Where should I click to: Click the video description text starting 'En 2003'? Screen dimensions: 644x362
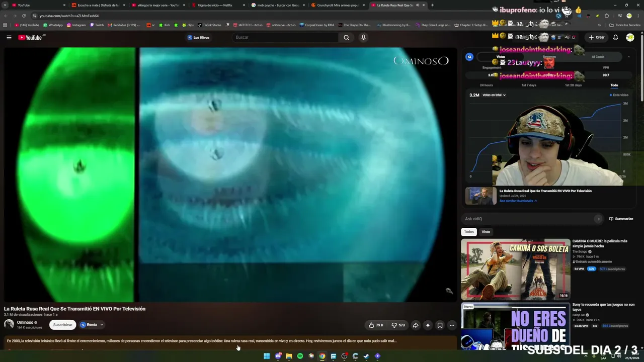pos(202,341)
